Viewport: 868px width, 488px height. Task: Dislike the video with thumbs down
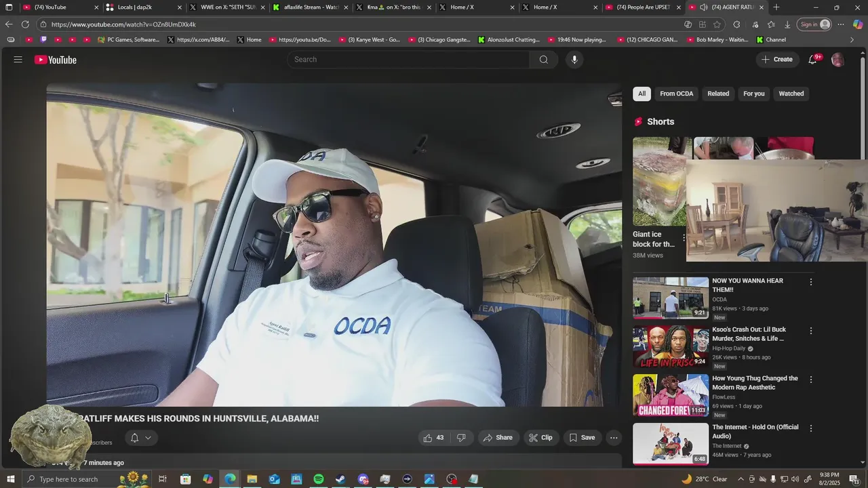[x=461, y=438]
